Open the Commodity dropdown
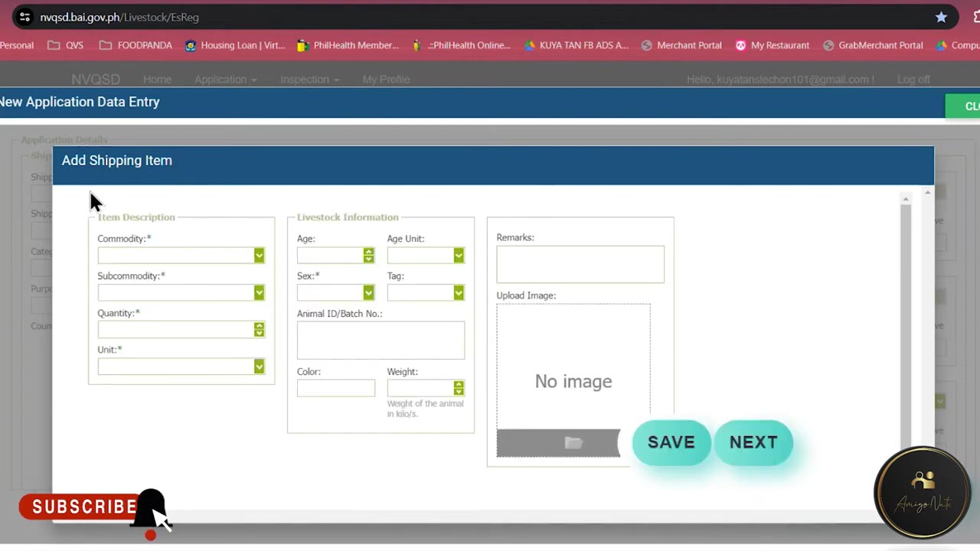The height and width of the screenshot is (551, 980). tap(259, 256)
